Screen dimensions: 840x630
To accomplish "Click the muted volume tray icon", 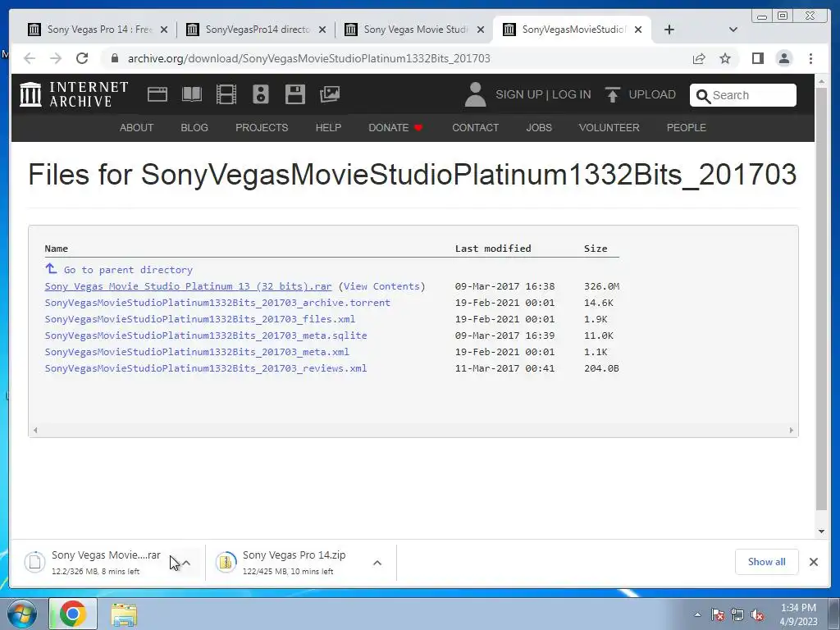I will click(x=757, y=614).
